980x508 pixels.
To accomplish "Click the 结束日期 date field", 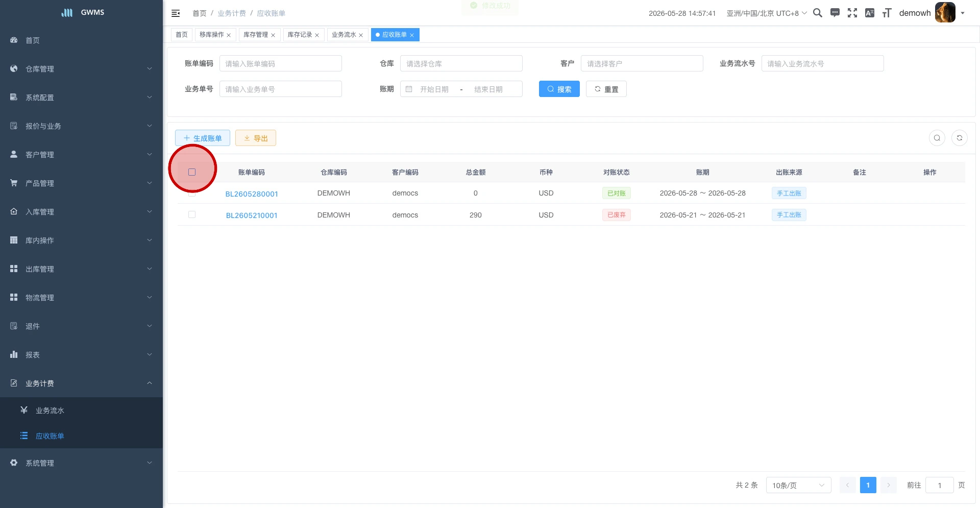I will (x=488, y=89).
